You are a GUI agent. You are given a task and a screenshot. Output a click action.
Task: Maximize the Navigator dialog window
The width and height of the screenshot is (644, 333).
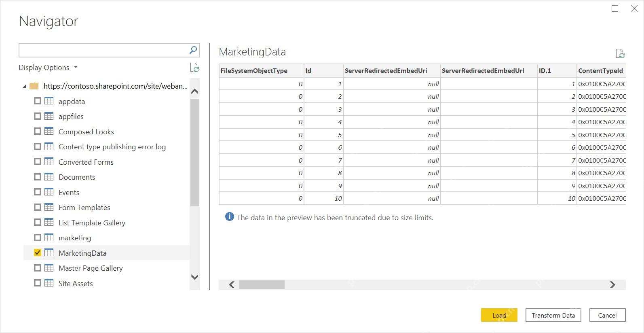[615, 8]
